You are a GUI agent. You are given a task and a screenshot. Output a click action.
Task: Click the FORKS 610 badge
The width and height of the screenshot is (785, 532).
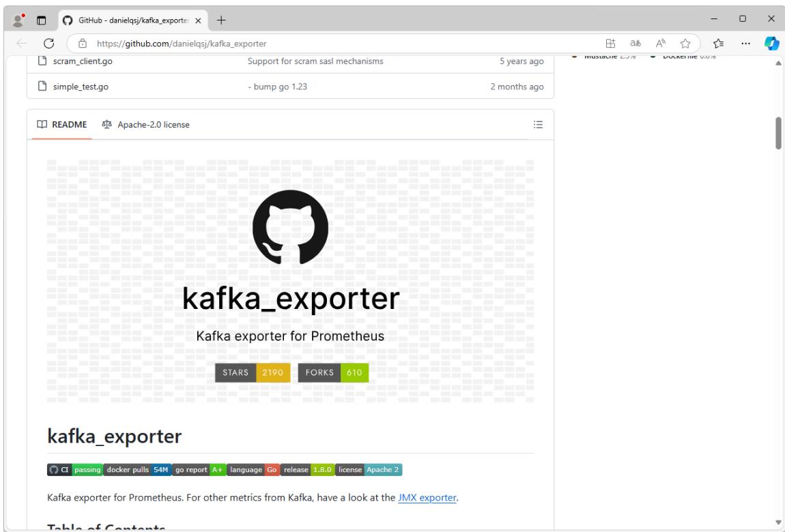point(333,372)
